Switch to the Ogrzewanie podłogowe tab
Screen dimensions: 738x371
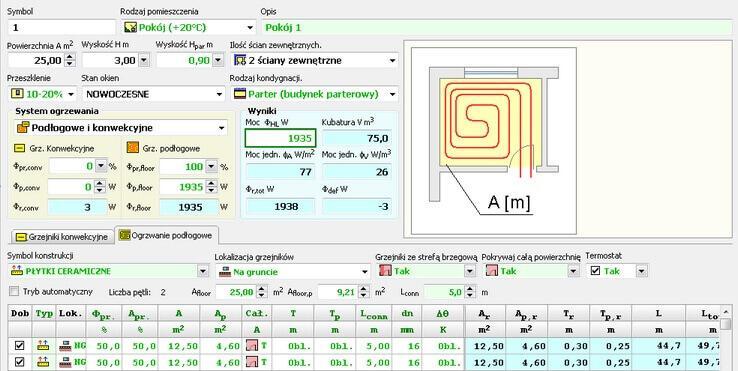tap(166, 235)
